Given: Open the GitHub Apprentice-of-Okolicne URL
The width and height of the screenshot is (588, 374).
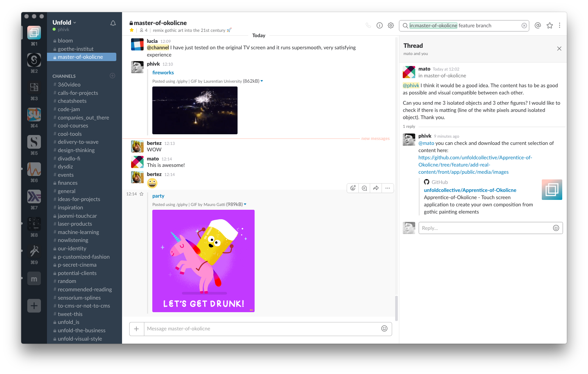Looking at the screenshot, I should pos(475,165).
